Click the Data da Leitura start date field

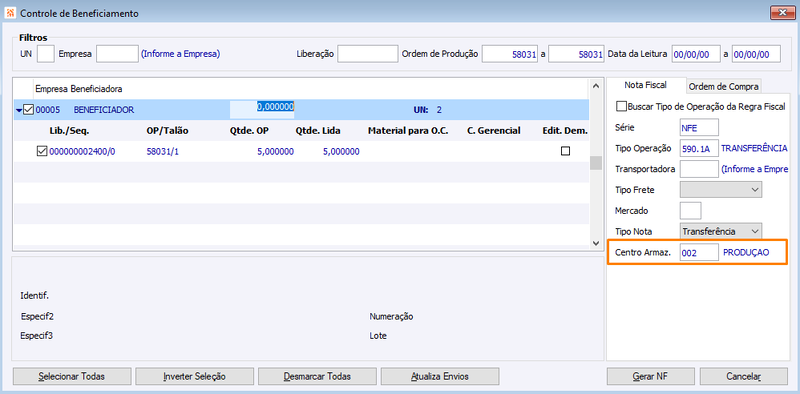pyautogui.click(x=696, y=54)
